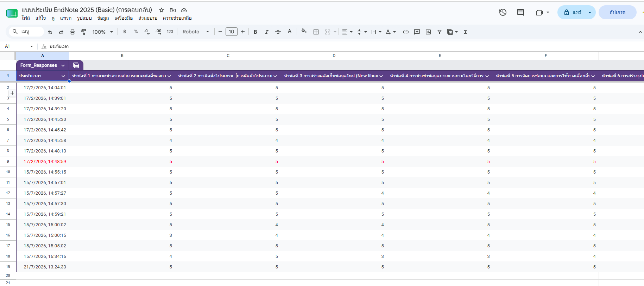
Task: View cloud save status
Action: pyautogui.click(x=184, y=10)
